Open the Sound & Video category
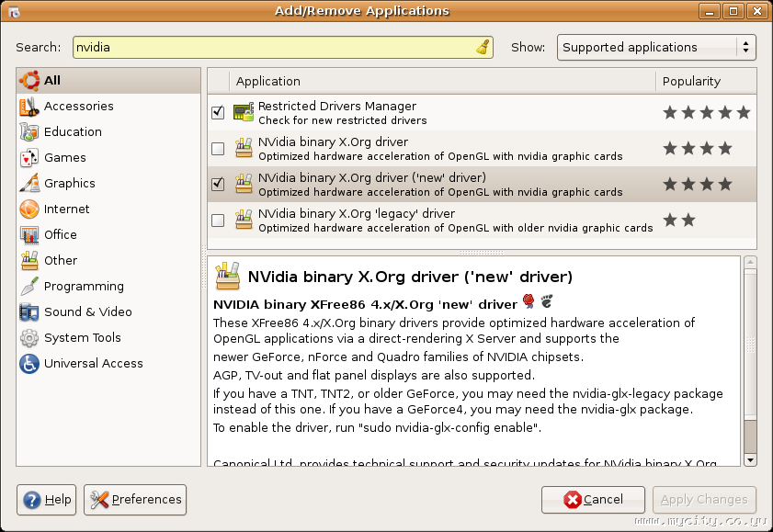Screen dimensions: 773x532 (108, 311)
